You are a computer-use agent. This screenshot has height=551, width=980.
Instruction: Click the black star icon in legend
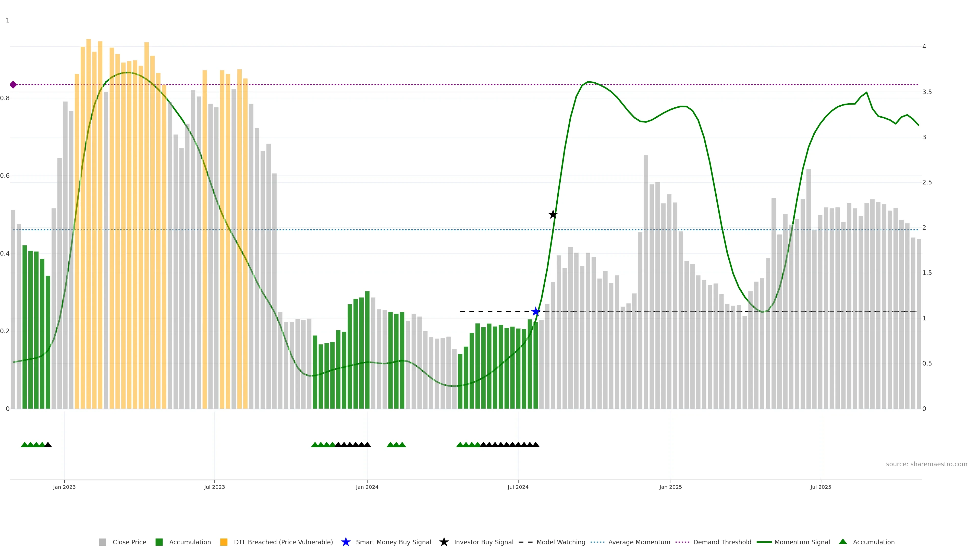(444, 542)
